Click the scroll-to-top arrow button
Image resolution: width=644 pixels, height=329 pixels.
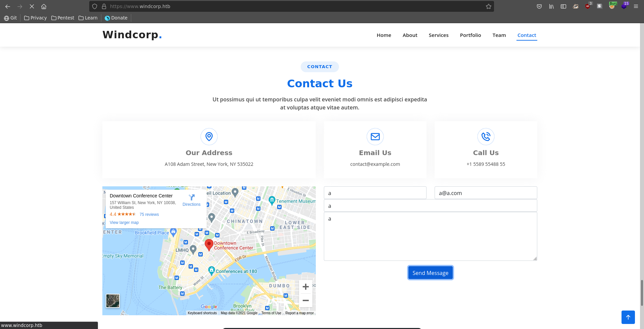[x=628, y=317]
